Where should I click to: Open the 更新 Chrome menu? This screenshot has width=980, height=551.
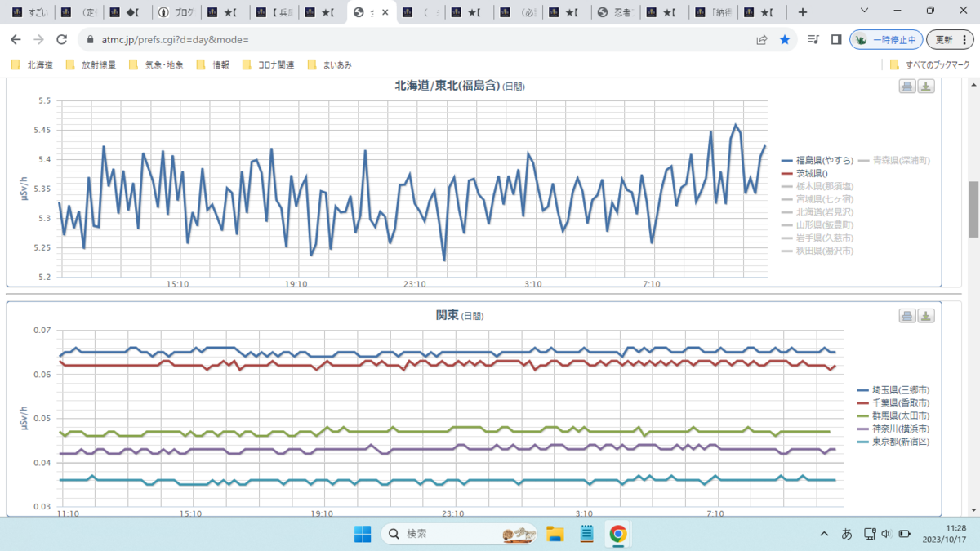(x=951, y=39)
